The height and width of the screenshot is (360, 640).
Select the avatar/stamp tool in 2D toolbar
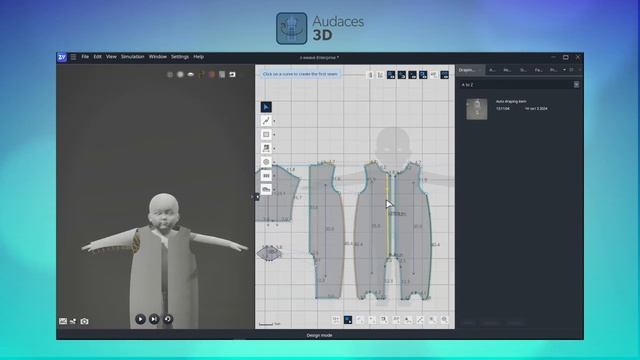click(266, 148)
